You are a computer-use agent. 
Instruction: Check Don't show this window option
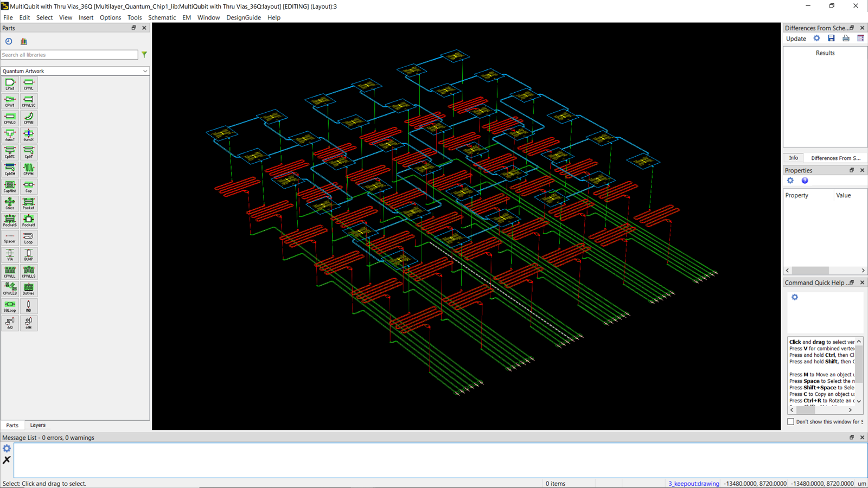pyautogui.click(x=790, y=421)
